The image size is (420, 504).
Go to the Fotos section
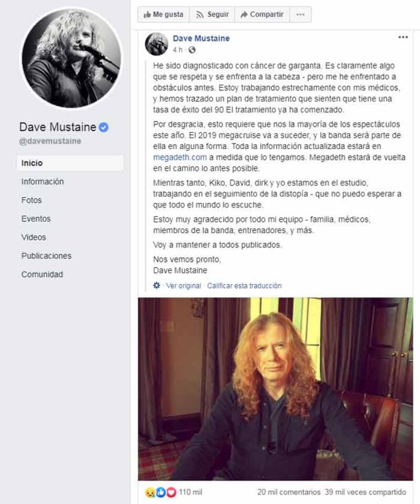(31, 200)
